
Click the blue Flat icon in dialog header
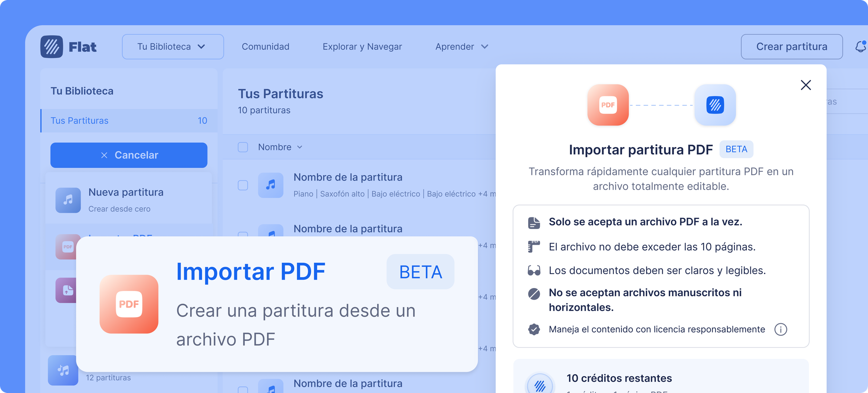pyautogui.click(x=715, y=105)
